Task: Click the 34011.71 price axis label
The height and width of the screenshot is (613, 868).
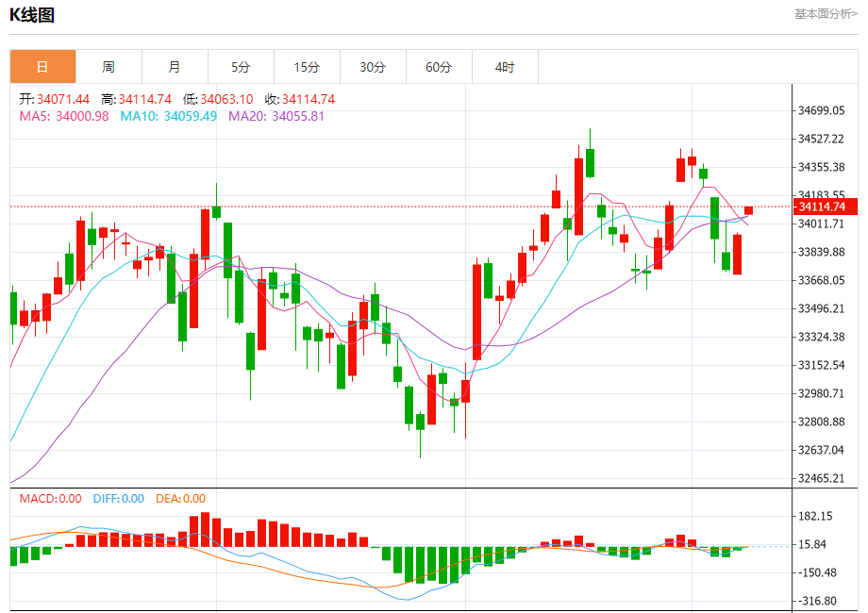Action: [822, 224]
